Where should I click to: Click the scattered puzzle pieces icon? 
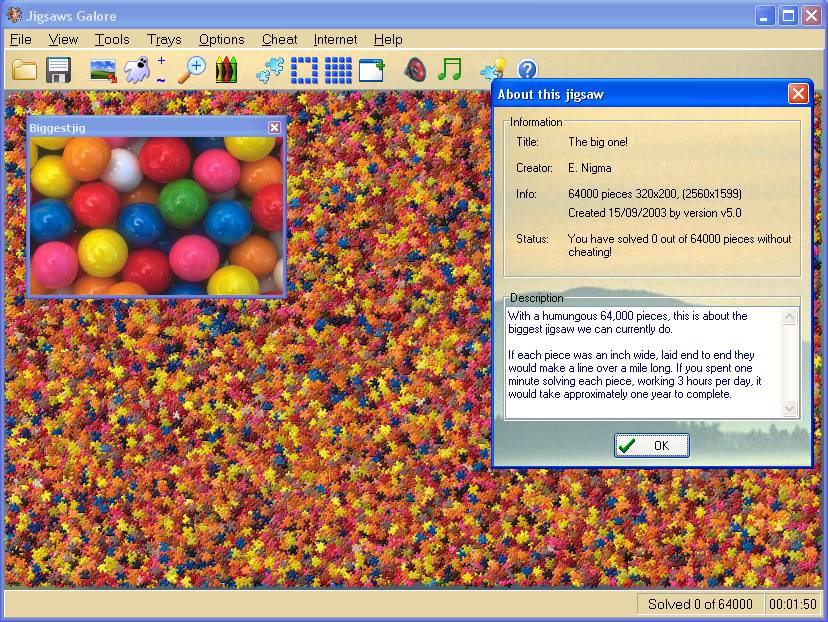270,70
